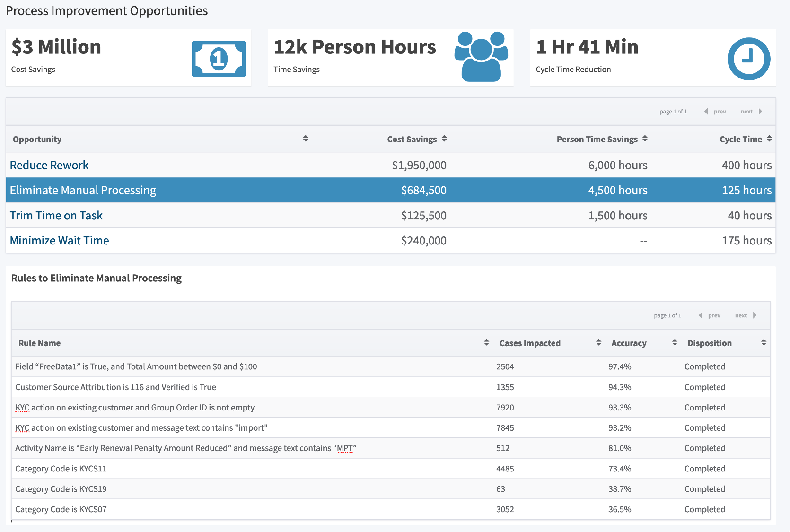Click 175 hours cycle time value

click(x=746, y=240)
